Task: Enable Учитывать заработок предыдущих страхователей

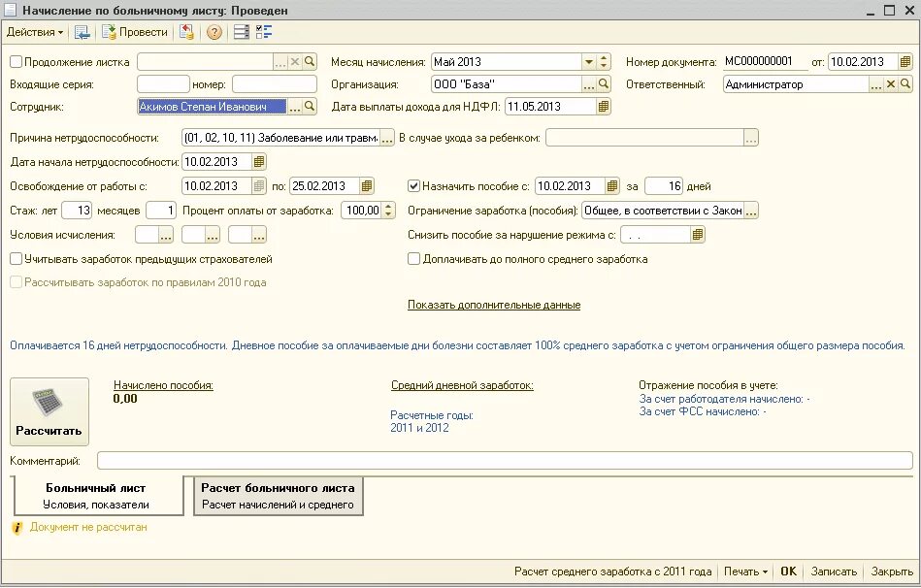Action: pos(16,259)
